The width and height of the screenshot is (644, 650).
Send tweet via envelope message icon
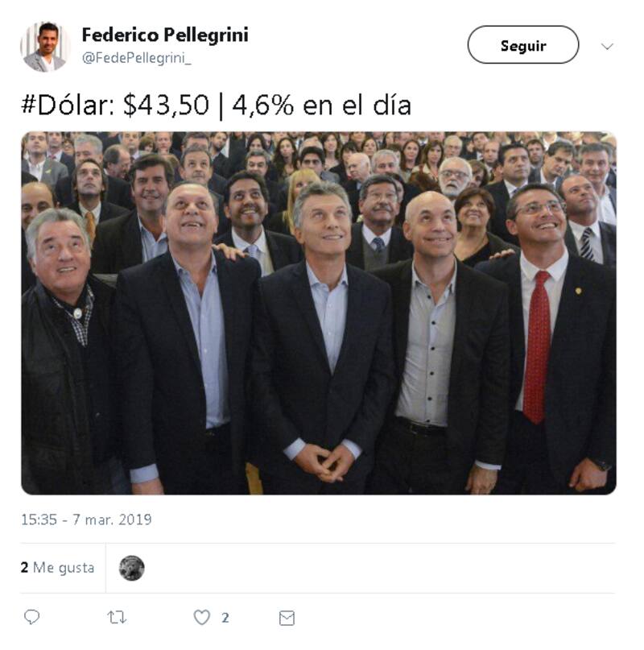pos(287,618)
